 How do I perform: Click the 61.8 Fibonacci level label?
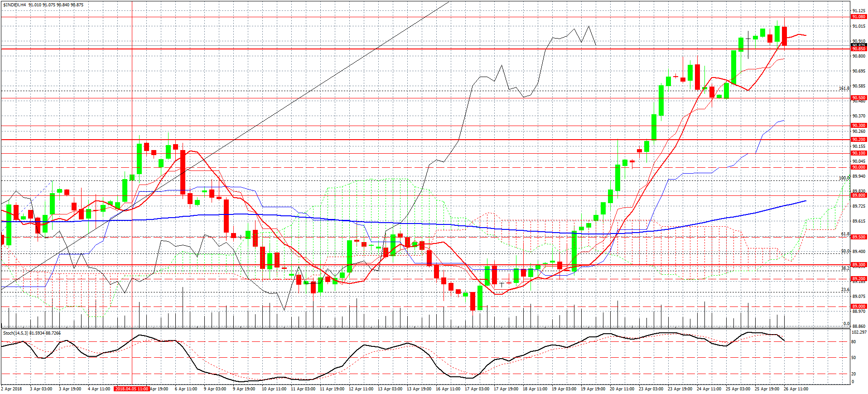coord(845,234)
